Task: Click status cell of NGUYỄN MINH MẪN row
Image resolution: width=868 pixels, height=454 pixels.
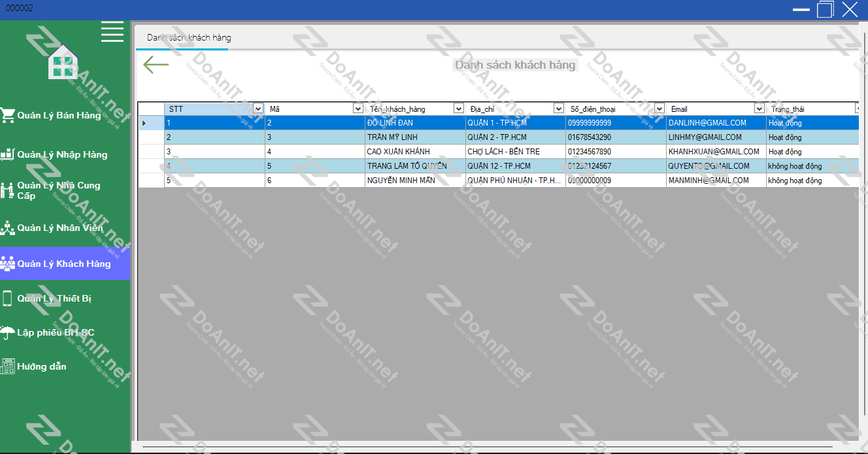Action: [x=813, y=181]
